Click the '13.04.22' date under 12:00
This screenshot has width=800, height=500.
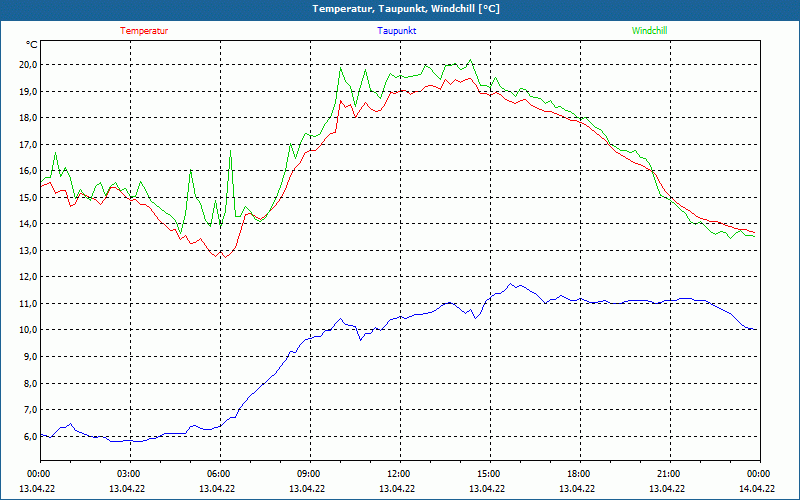click(x=397, y=488)
